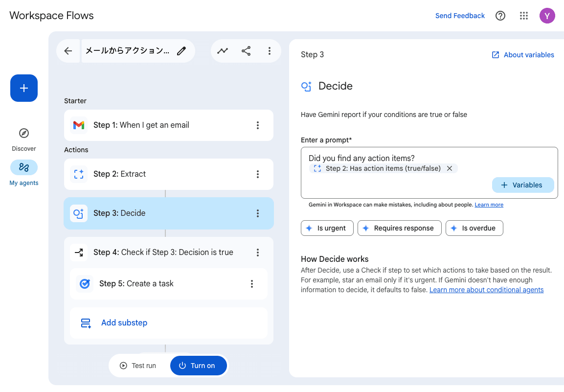The image size is (564, 392).
Task: Open help question mark icon
Action: click(x=500, y=16)
